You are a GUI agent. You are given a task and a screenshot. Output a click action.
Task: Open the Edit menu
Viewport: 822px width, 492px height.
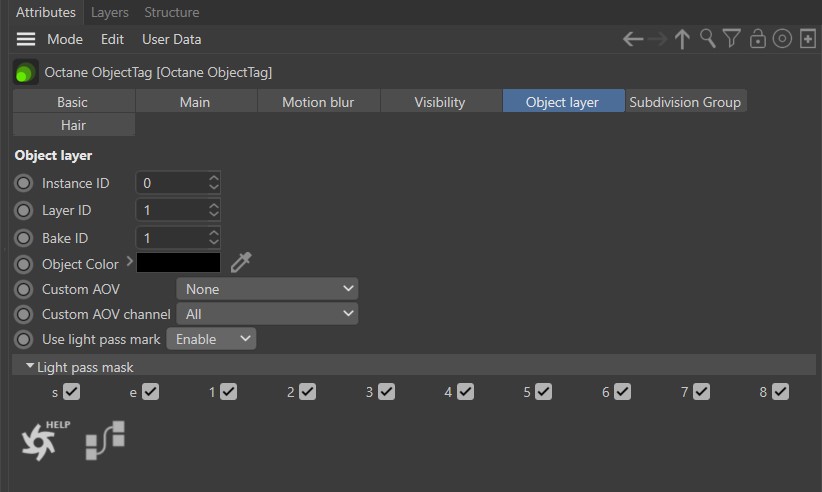click(x=112, y=39)
